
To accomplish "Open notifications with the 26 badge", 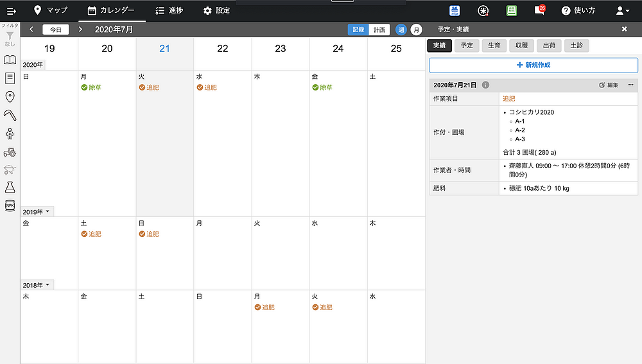I will click(x=539, y=10).
